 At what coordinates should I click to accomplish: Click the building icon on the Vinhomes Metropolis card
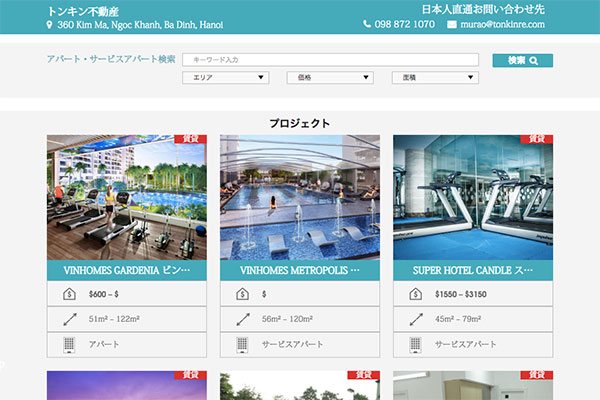[x=242, y=344]
